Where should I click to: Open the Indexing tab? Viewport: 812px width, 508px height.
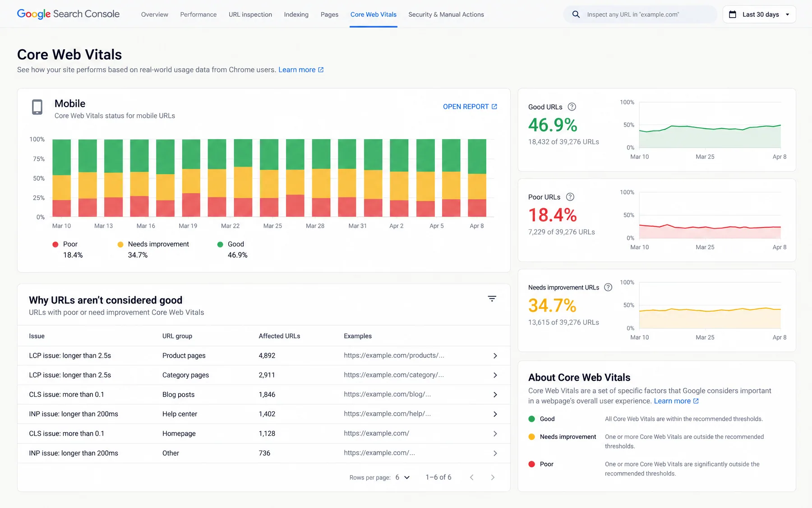coord(296,14)
